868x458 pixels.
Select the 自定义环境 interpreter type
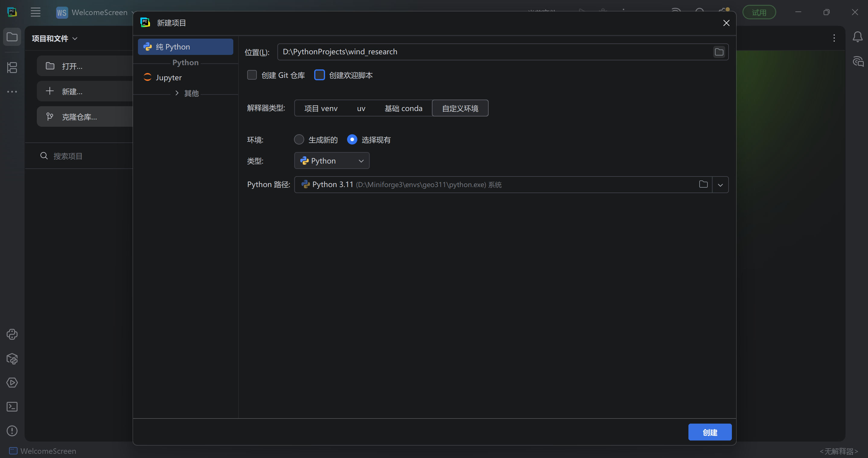coord(460,108)
